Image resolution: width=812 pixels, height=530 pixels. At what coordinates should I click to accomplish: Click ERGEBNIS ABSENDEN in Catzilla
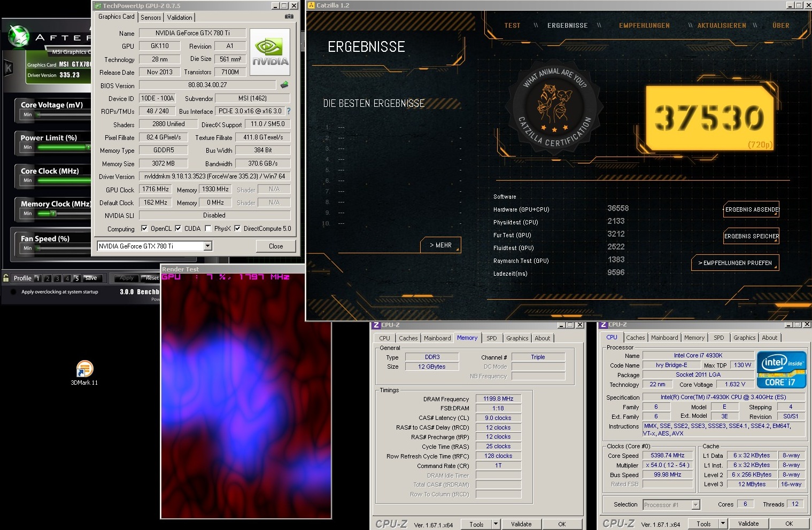pyautogui.click(x=751, y=209)
